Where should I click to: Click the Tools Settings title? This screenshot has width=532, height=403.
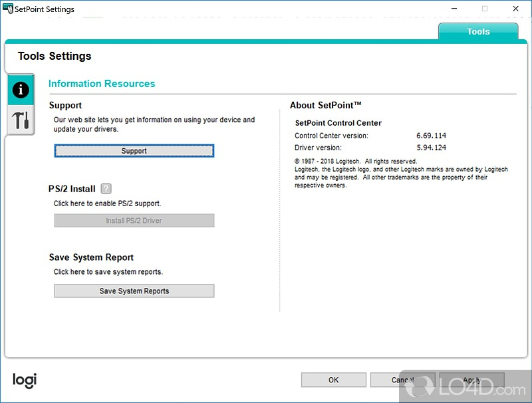pos(55,57)
